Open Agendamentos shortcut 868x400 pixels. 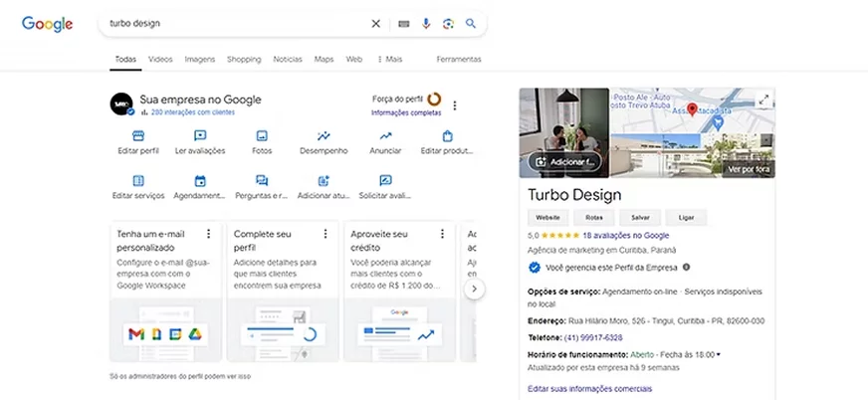point(200,187)
